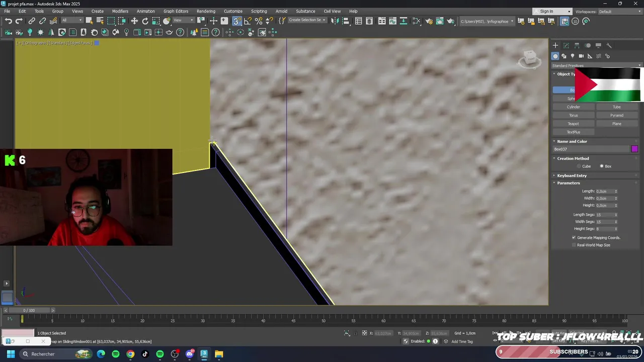The image size is (644, 362).
Task: Click the Tube primitive button
Action: pos(617,107)
